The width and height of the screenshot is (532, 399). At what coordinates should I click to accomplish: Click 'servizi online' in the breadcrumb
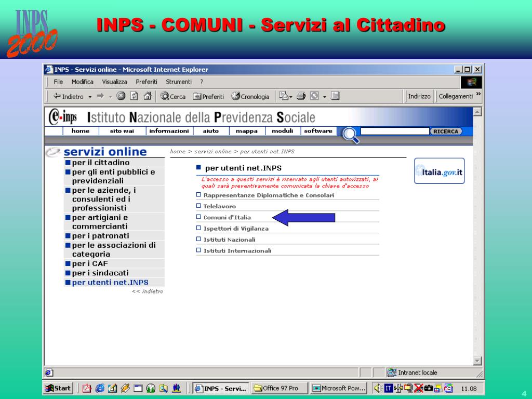pos(212,151)
